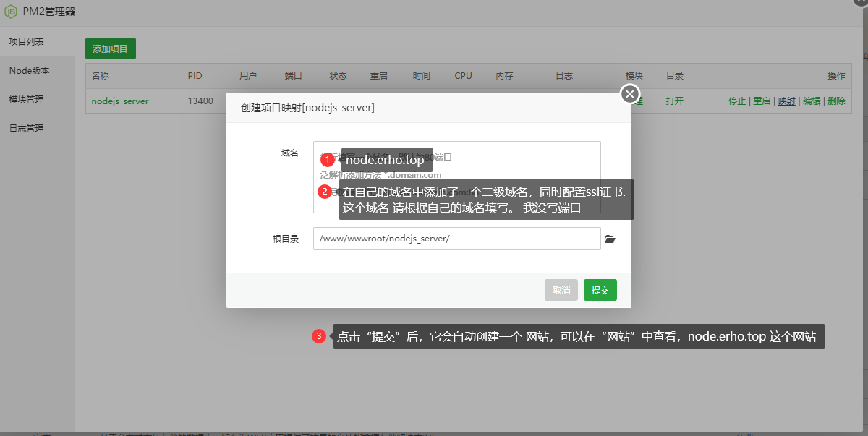The image size is (868, 436).
Task: Click 打开 in the 目录 column
Action: coord(674,101)
